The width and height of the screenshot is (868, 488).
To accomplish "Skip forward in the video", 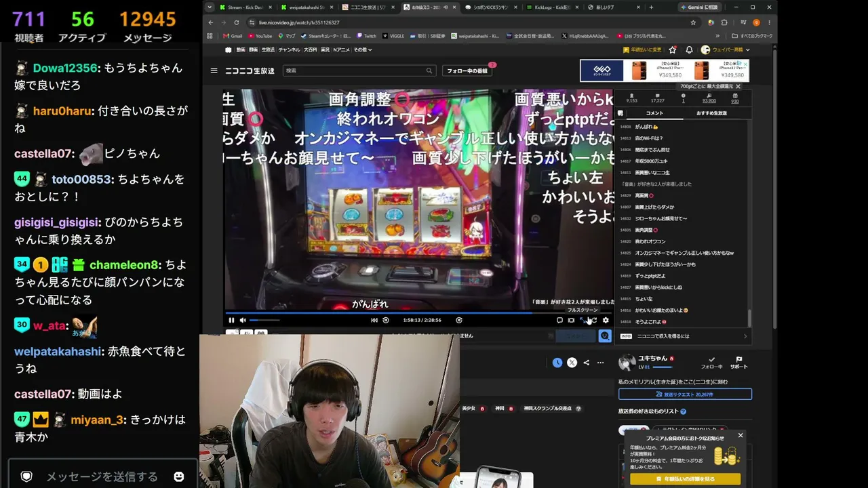I will pyautogui.click(x=459, y=320).
